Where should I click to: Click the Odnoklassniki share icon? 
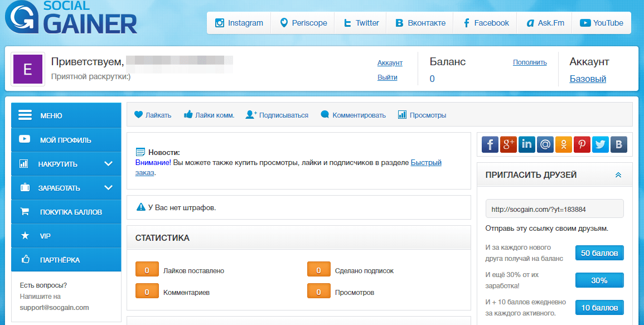pos(564,144)
